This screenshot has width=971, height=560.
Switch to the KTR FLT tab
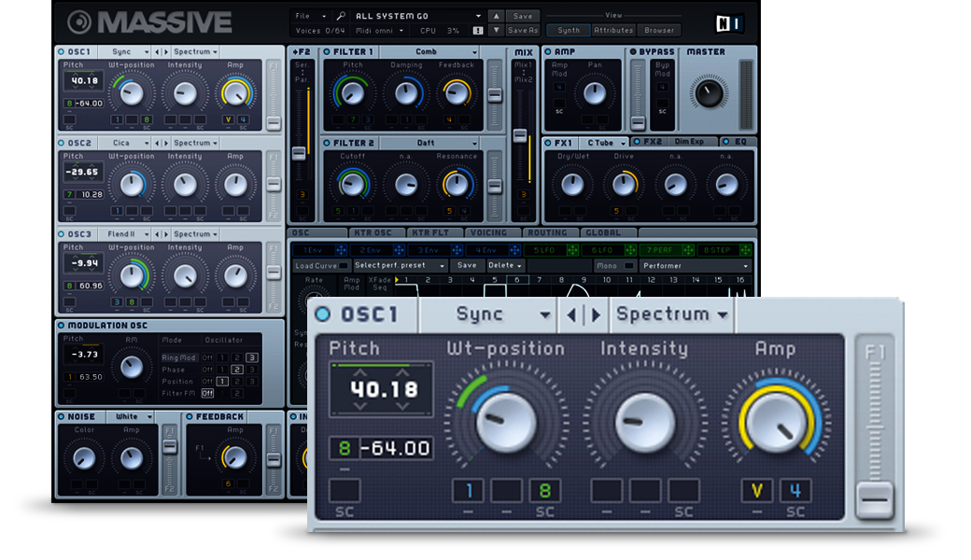point(434,232)
